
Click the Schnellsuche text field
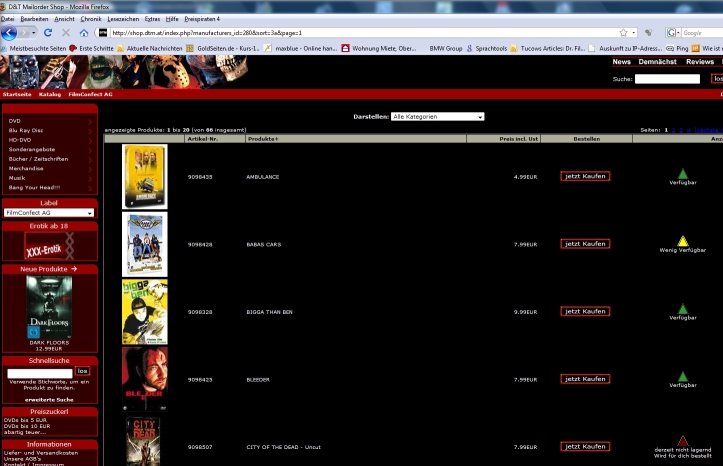[40, 373]
